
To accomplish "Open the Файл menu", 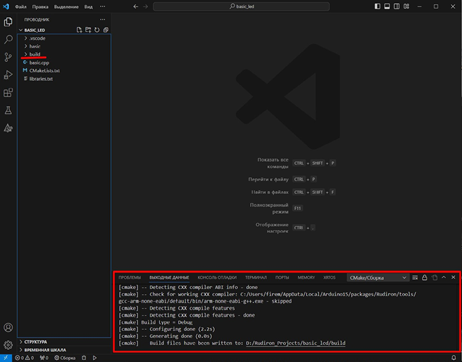I will point(21,7).
